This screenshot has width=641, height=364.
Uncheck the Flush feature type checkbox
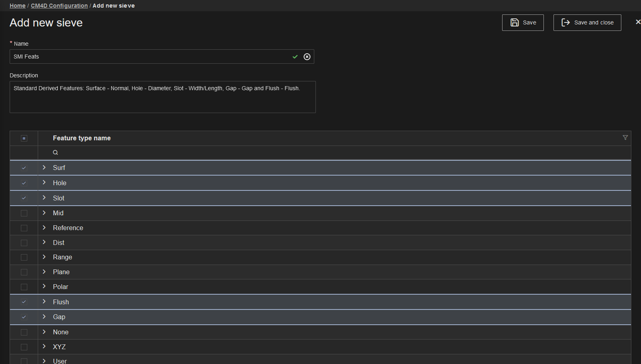[x=24, y=302]
